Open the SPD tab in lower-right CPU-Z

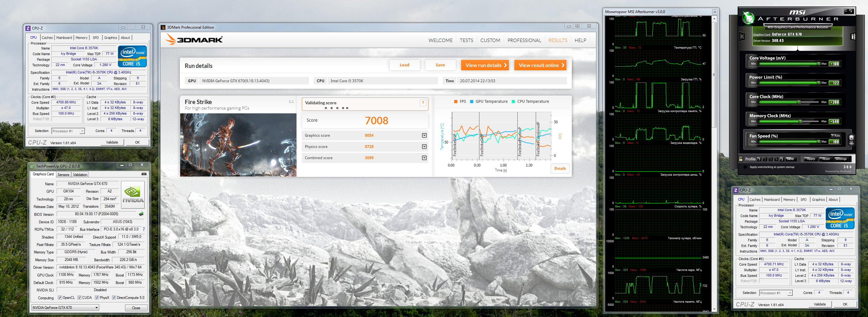803,200
